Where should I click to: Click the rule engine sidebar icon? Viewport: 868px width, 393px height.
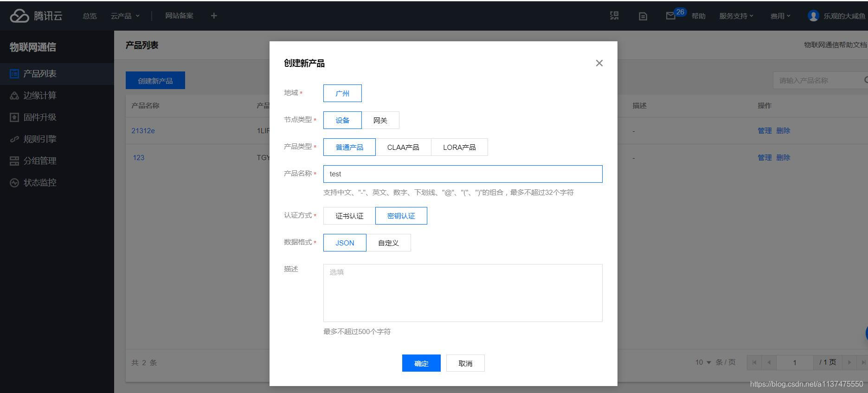pyautogui.click(x=14, y=139)
